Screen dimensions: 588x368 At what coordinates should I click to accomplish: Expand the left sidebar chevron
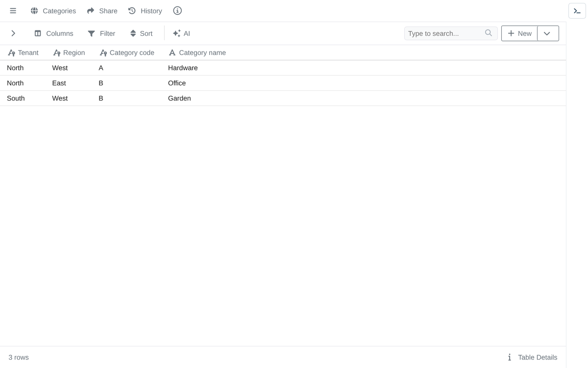point(13,33)
